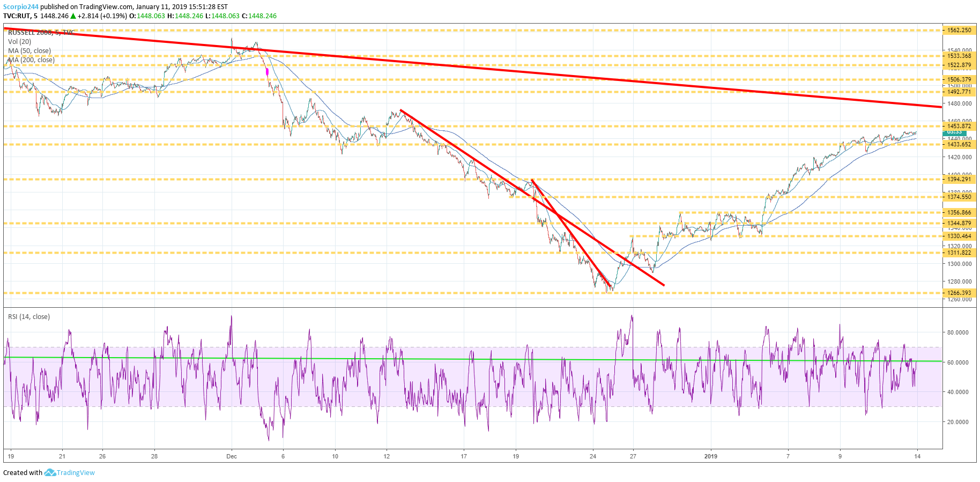This screenshot has height=482, width=980.
Task: Click the RSI 20.0000 axis value
Action: 957,422
